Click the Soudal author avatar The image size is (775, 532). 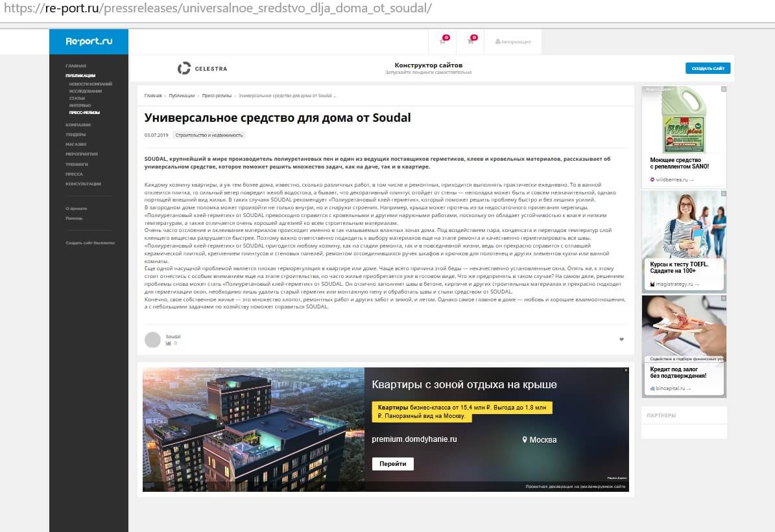pos(152,340)
